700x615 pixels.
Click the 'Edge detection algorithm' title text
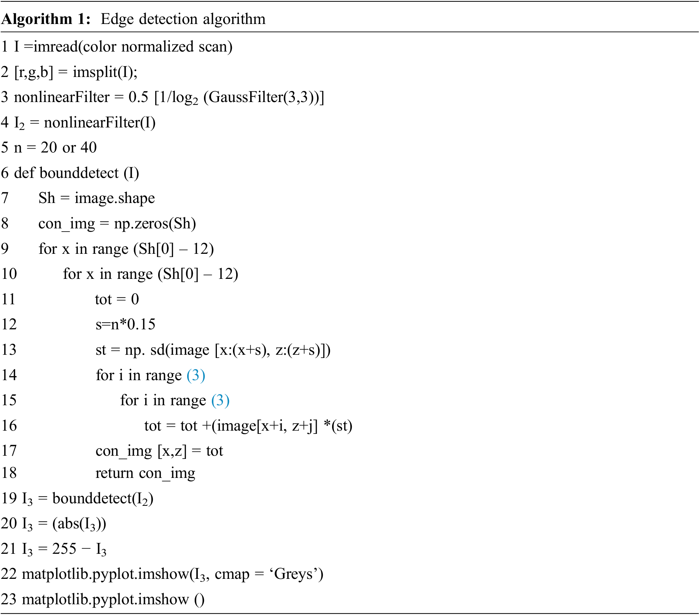pyautogui.click(x=183, y=19)
